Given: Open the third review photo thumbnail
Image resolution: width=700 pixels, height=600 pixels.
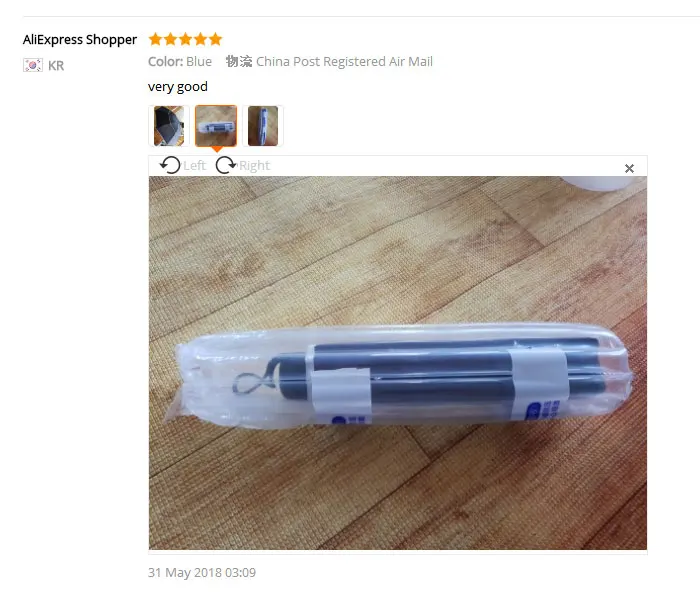Looking at the screenshot, I should click(x=263, y=126).
